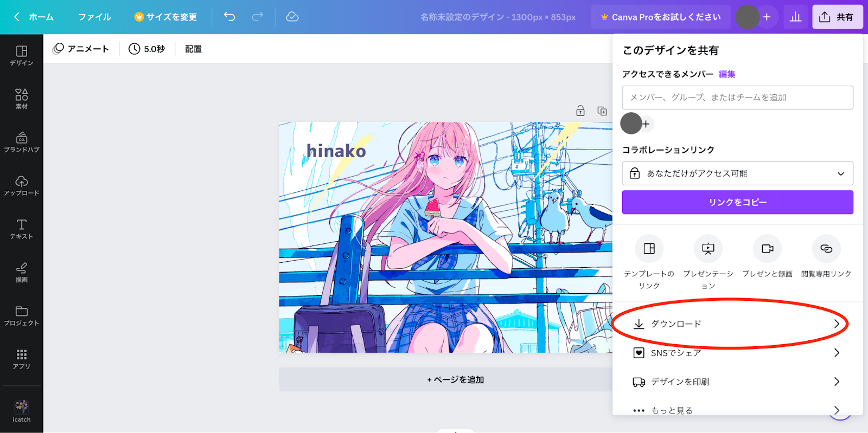Open the analytics chart icon
Image resolution: width=868 pixels, height=433 pixels.
[796, 17]
